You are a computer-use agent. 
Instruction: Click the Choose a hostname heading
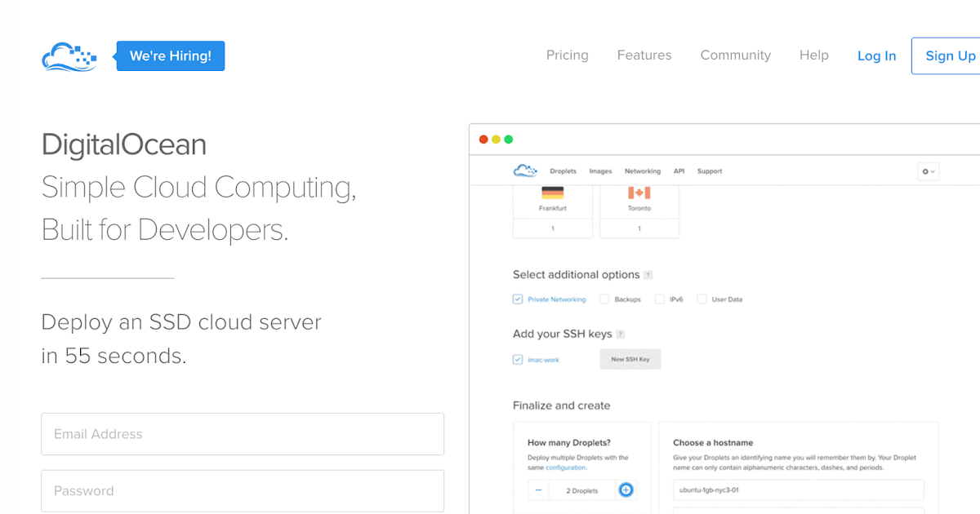[713, 443]
